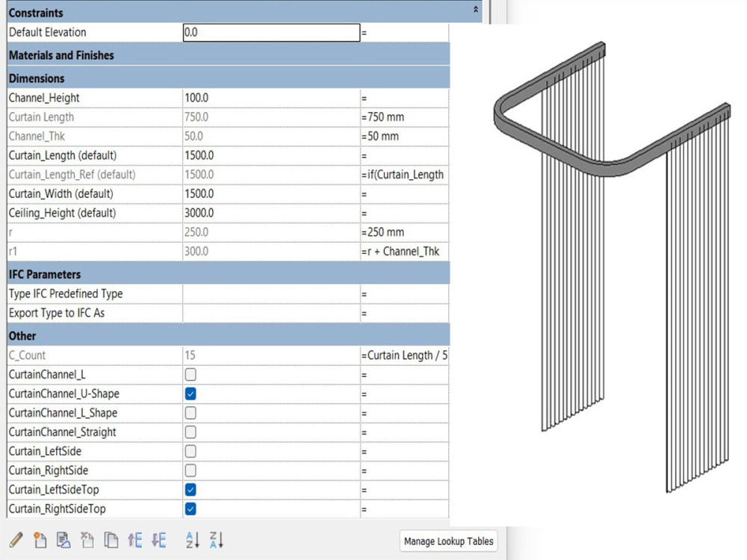The height and width of the screenshot is (560, 747).
Task: Tick the CurtainChannel_Straight checkbox
Action: point(190,432)
